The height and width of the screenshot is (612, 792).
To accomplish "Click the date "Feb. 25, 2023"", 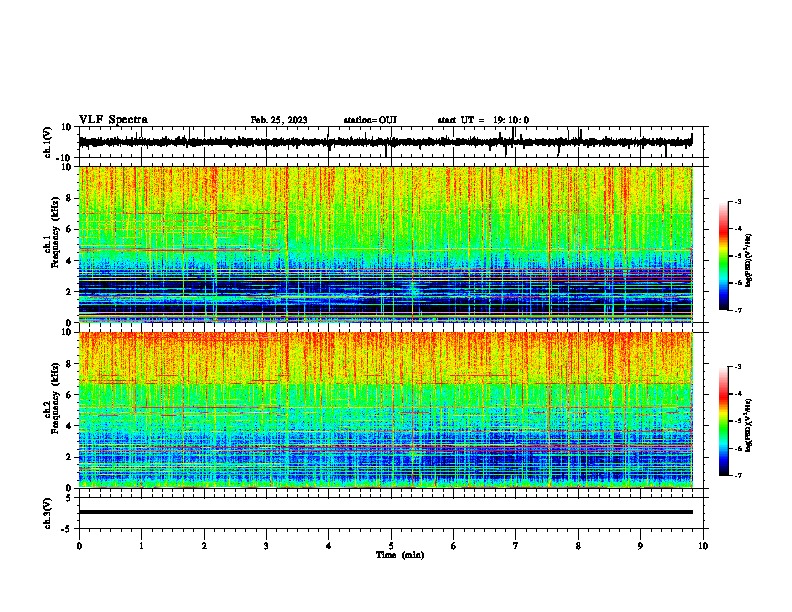I will 279,120.
